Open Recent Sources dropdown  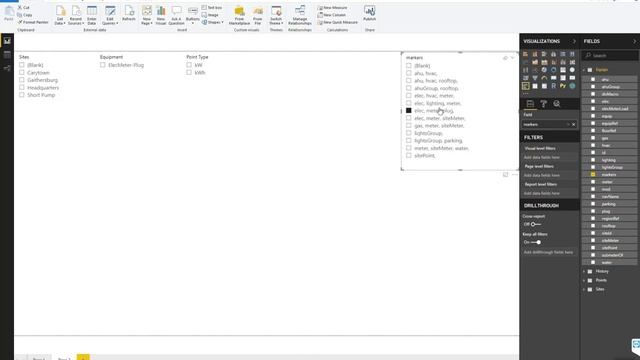(76, 15)
